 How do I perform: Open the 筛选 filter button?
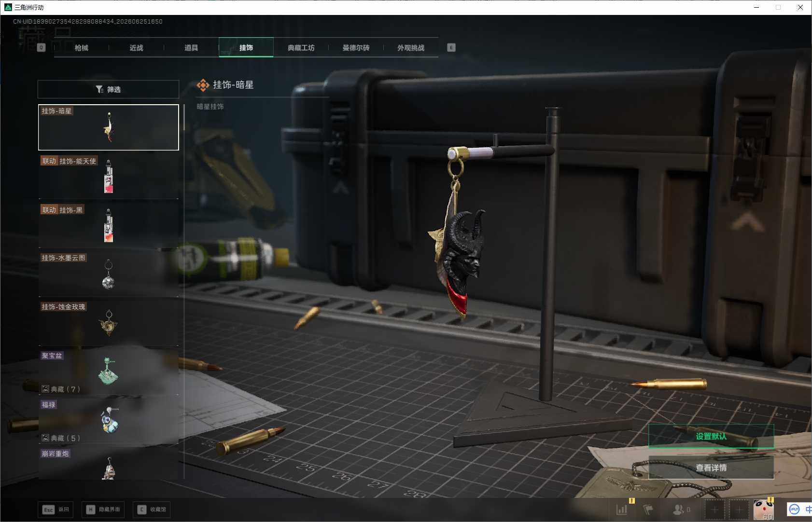pos(108,89)
